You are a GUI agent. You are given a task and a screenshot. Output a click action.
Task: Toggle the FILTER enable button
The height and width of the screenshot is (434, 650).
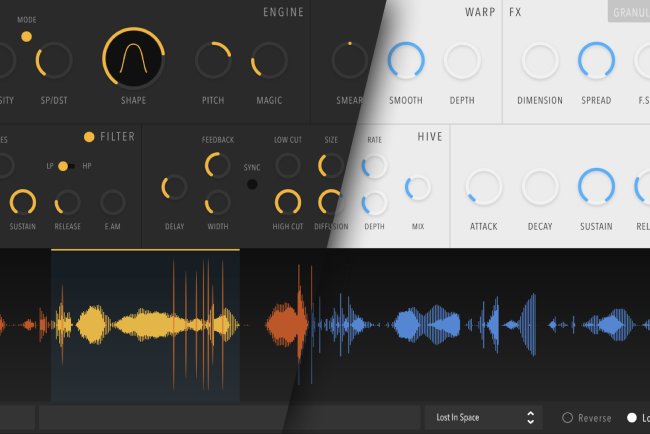coord(89,137)
